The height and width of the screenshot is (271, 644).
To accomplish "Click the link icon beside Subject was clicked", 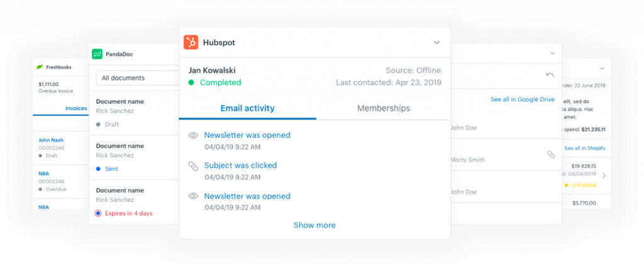I will pos(193,166).
